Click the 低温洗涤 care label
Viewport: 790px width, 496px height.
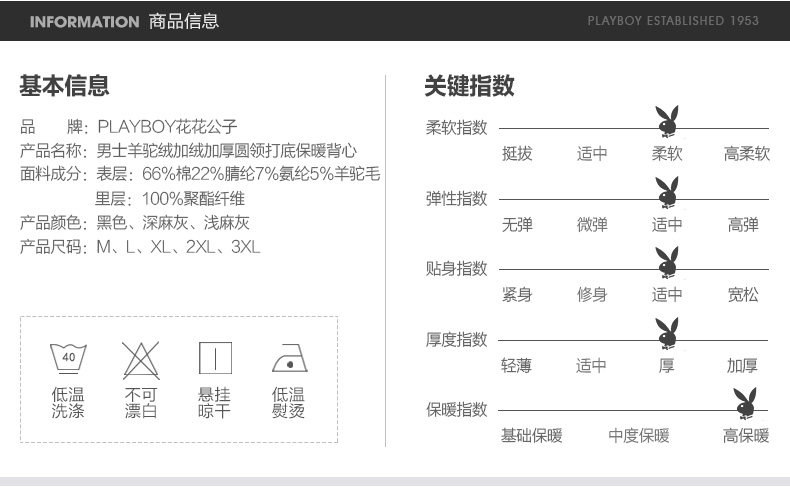[x=68, y=402]
